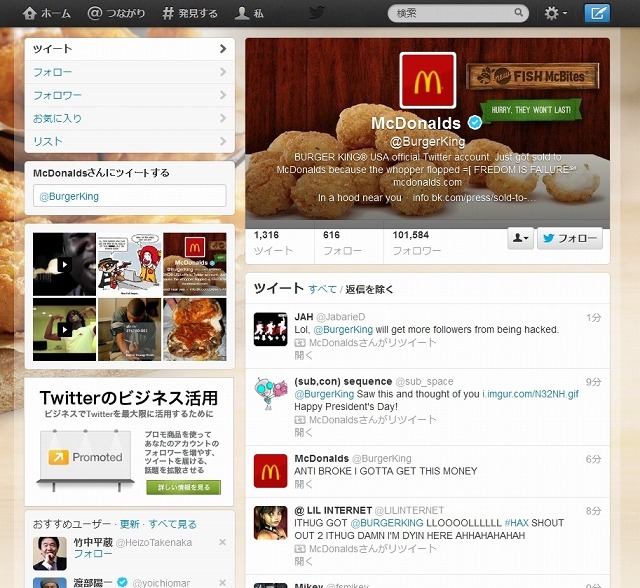The width and height of the screenshot is (640, 588).
Task: Click the blue compose tweet button
Action: (x=597, y=13)
